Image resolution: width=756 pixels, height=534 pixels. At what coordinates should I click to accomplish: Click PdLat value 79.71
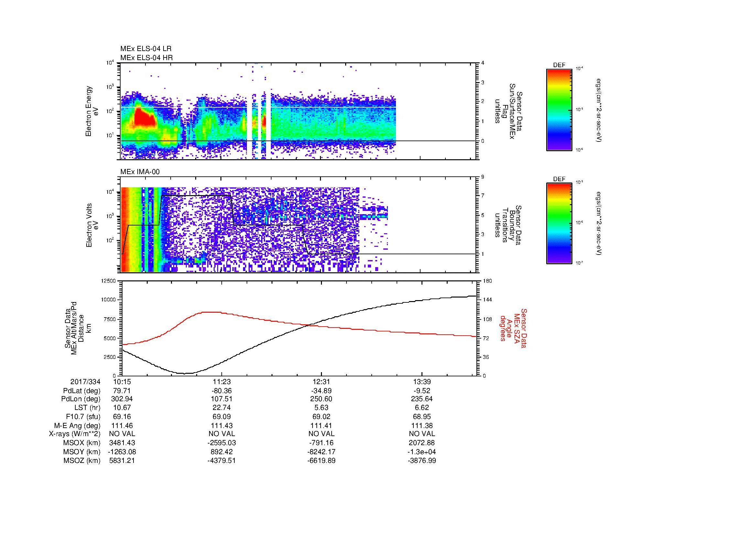coord(122,391)
